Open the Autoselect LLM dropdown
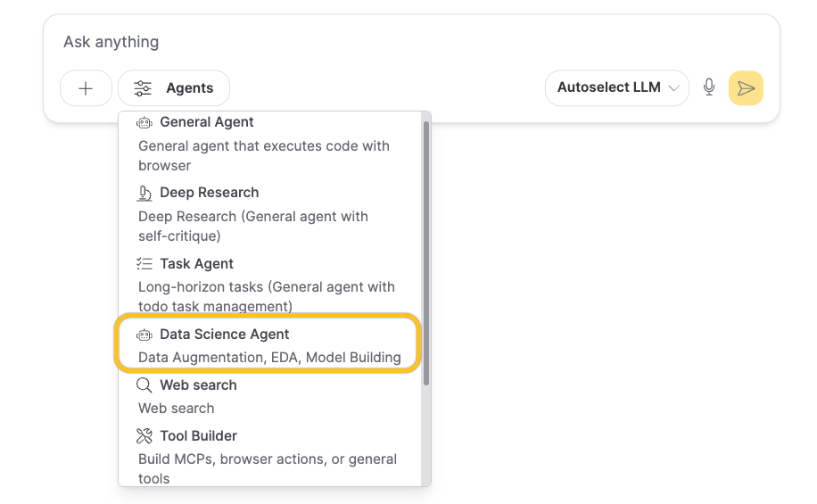817x504 pixels. (615, 87)
